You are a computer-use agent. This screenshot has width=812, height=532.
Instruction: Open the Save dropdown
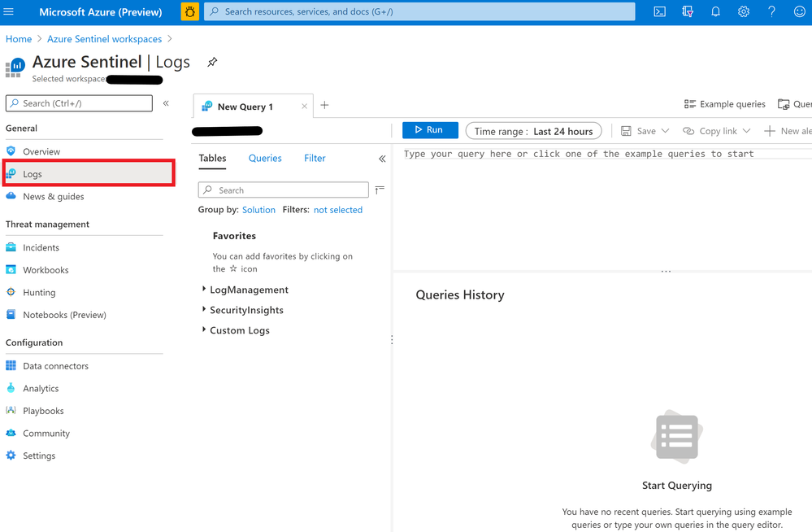click(645, 131)
